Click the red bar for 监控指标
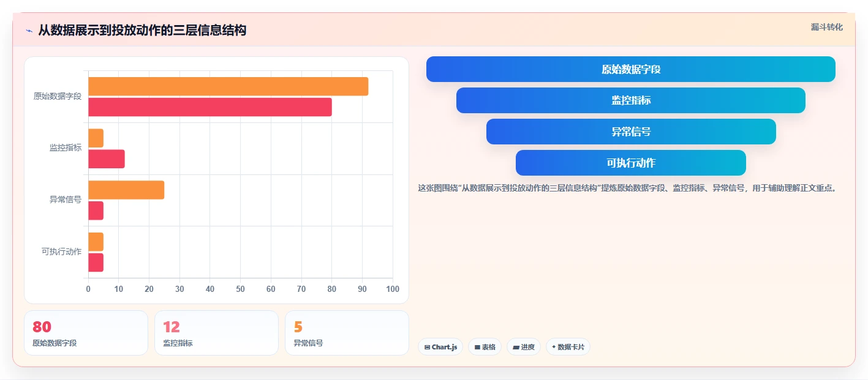This screenshot has width=868, height=380. [x=107, y=159]
